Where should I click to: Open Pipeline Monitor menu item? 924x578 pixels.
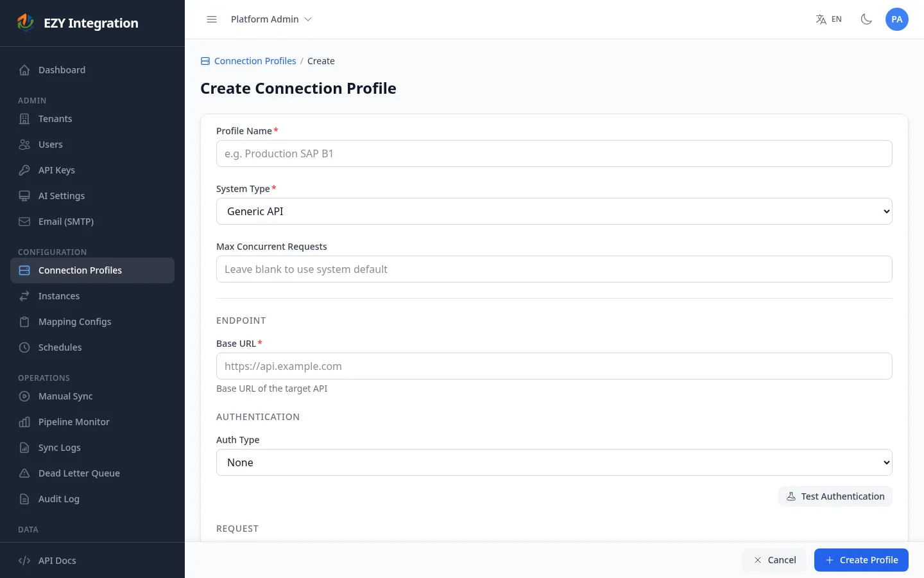[x=92, y=422]
